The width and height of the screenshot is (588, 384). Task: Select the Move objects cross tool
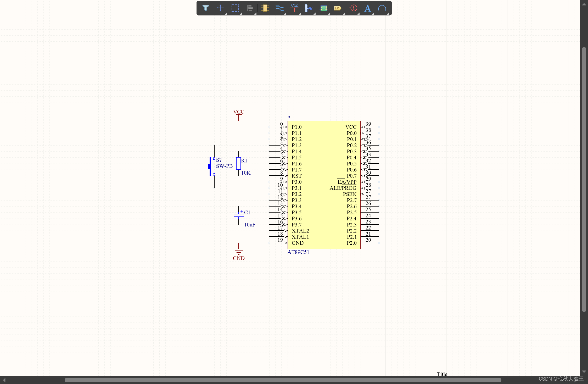pyautogui.click(x=220, y=8)
